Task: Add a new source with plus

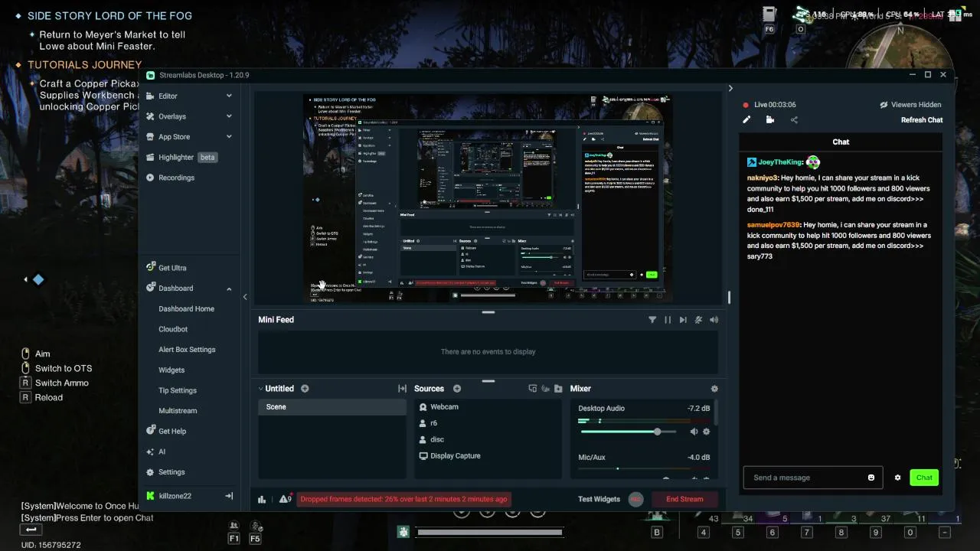Action: point(457,389)
